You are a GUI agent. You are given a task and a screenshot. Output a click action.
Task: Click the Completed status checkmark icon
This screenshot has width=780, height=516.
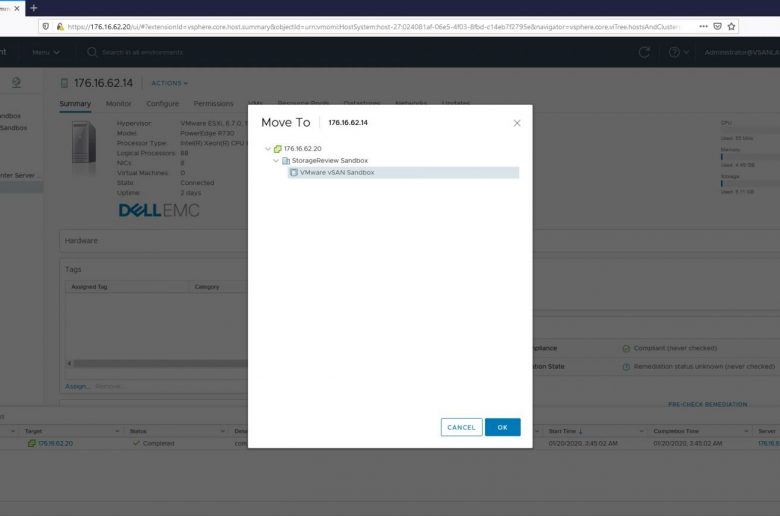point(136,443)
